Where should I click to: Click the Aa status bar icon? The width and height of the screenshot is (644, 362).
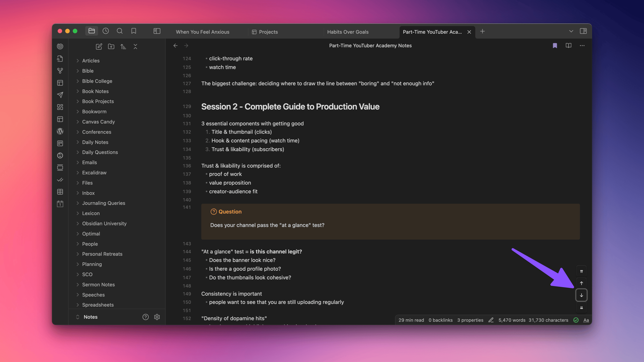pos(586,320)
